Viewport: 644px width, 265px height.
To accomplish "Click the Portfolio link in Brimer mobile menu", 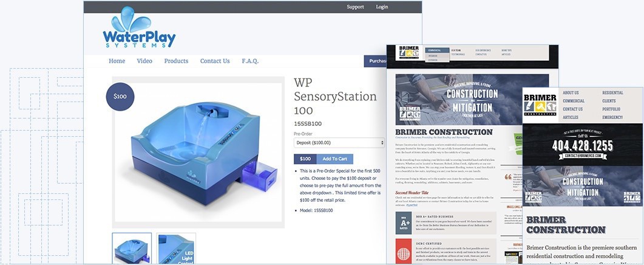I will (x=611, y=109).
